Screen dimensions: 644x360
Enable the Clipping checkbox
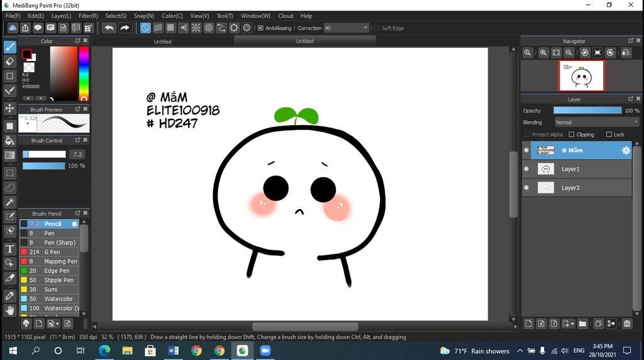click(571, 134)
